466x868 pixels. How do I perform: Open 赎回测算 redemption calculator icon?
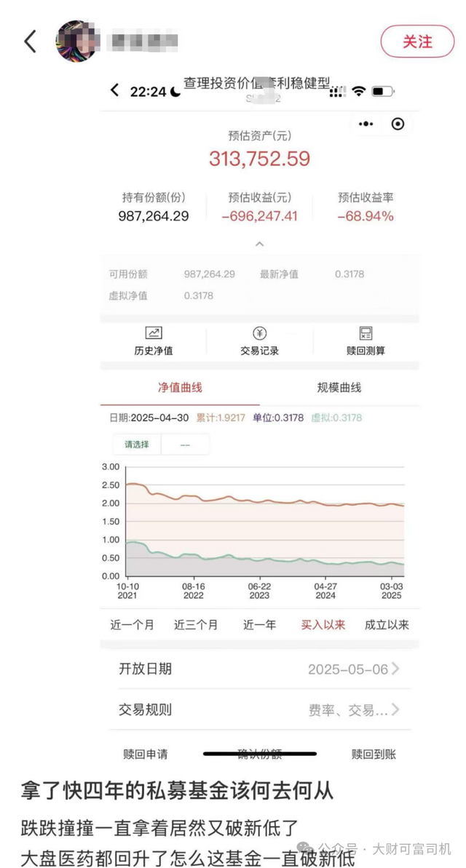366,333
